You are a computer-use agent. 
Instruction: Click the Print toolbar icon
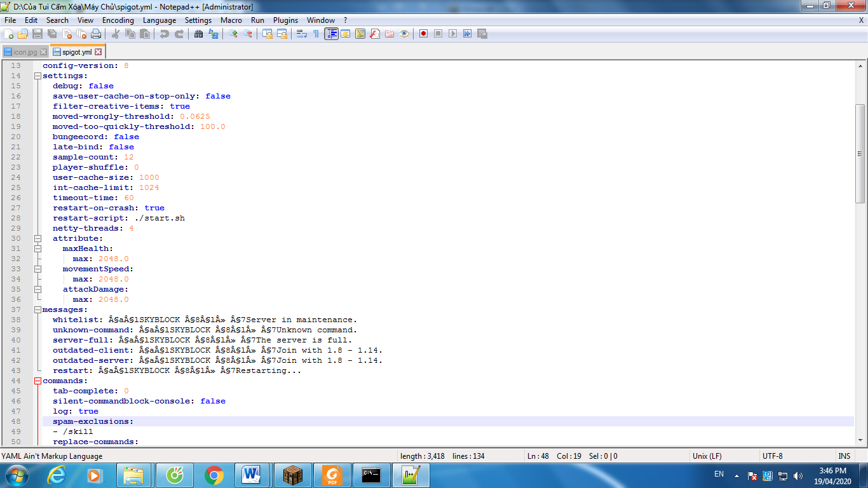click(96, 34)
